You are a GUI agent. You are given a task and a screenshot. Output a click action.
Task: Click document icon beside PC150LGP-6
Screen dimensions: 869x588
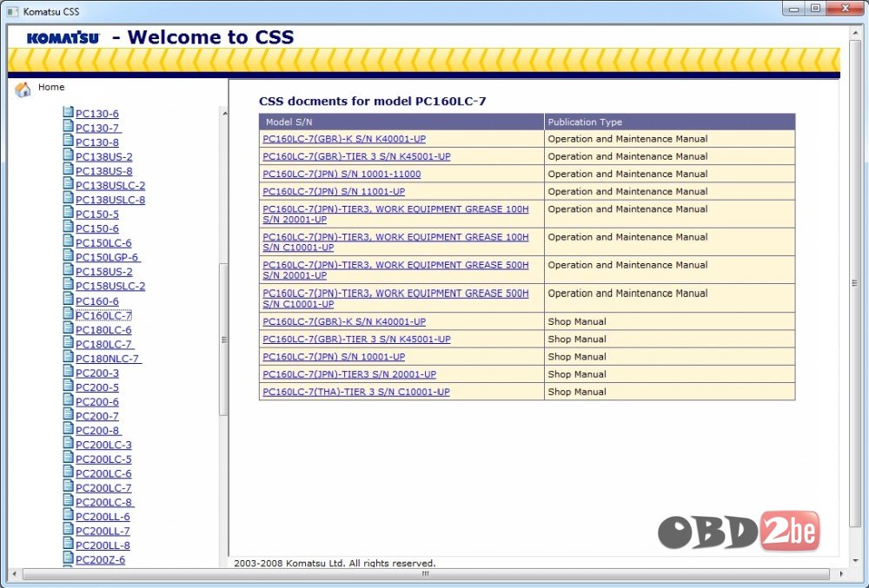point(68,256)
